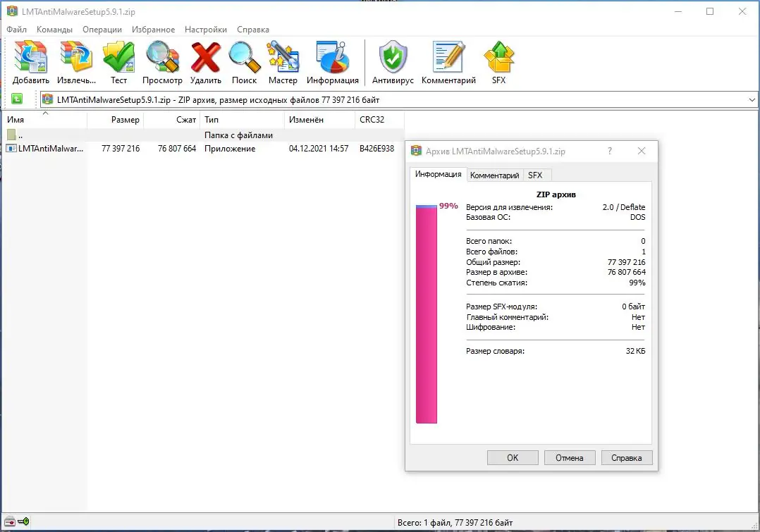Sort files by Размер column header

[x=116, y=120]
